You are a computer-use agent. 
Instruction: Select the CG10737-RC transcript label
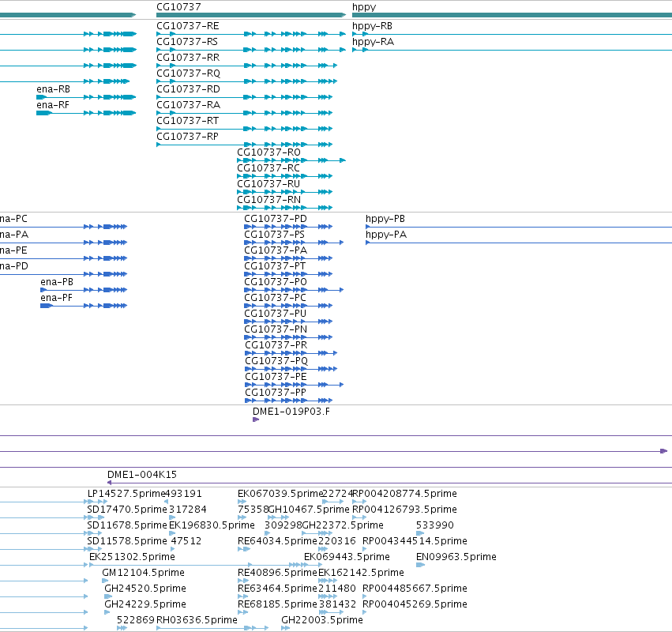(x=268, y=168)
